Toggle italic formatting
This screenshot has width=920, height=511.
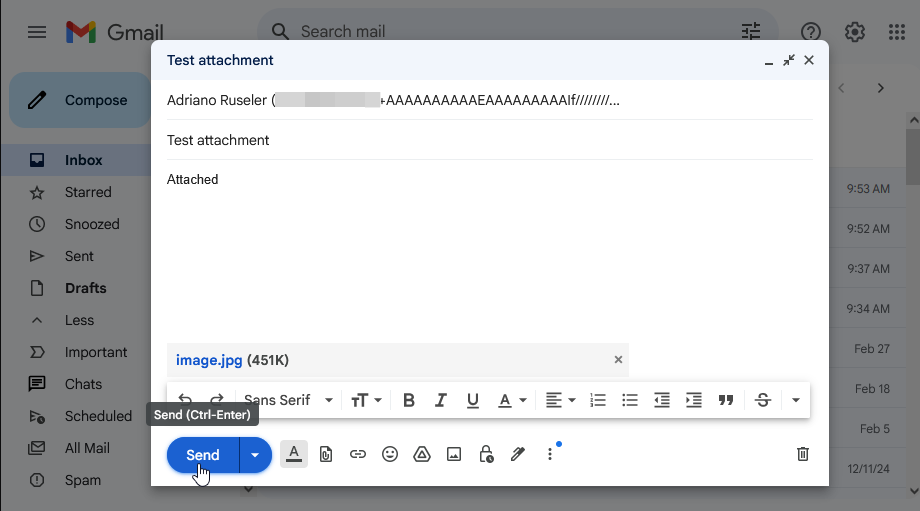441,400
